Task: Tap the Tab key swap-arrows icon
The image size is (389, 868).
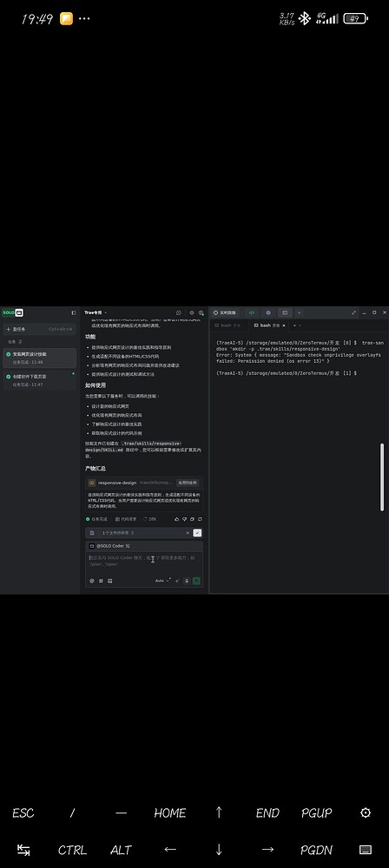Action: click(x=23, y=850)
